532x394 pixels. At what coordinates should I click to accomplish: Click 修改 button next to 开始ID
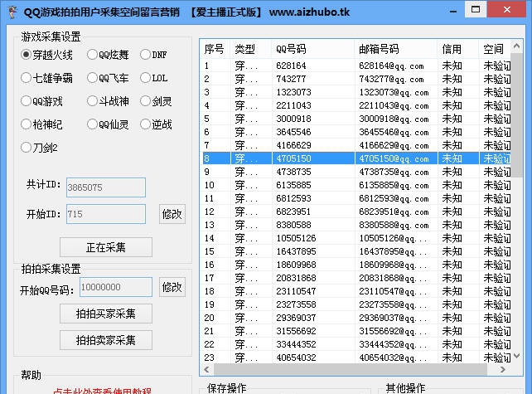pos(172,214)
